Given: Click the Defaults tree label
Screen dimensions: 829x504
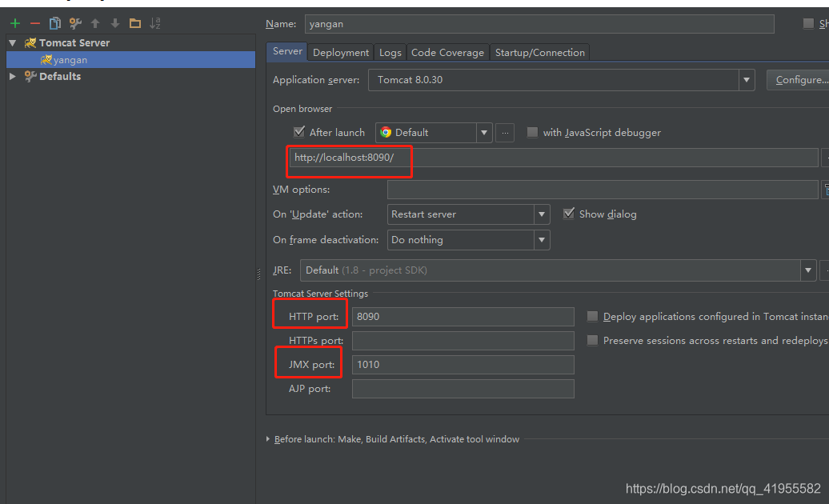Looking at the screenshot, I should [60, 77].
